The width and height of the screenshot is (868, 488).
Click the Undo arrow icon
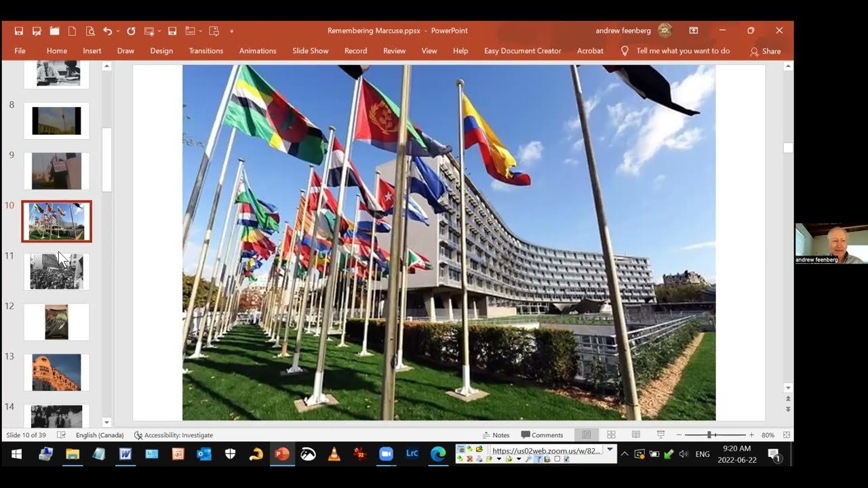pyautogui.click(x=107, y=30)
